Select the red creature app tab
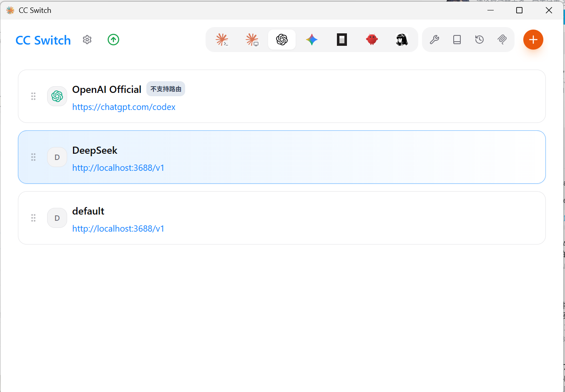This screenshot has height=392, width=565. (x=372, y=40)
